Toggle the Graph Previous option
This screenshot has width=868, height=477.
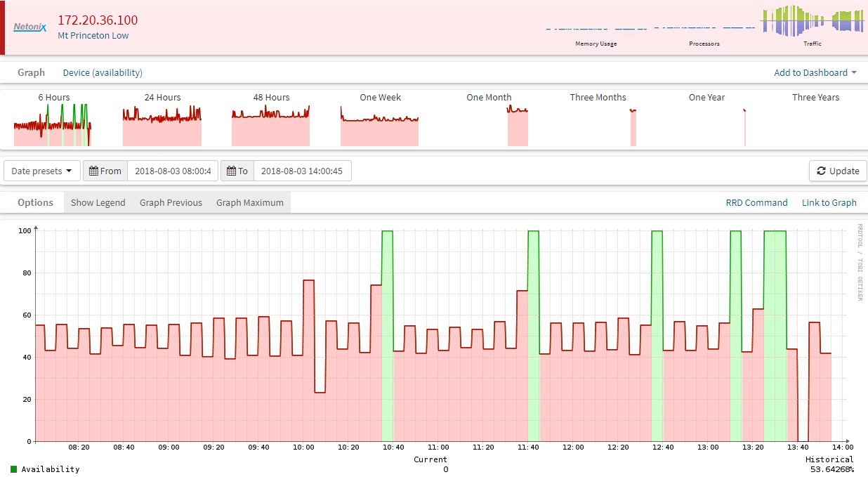[171, 202]
